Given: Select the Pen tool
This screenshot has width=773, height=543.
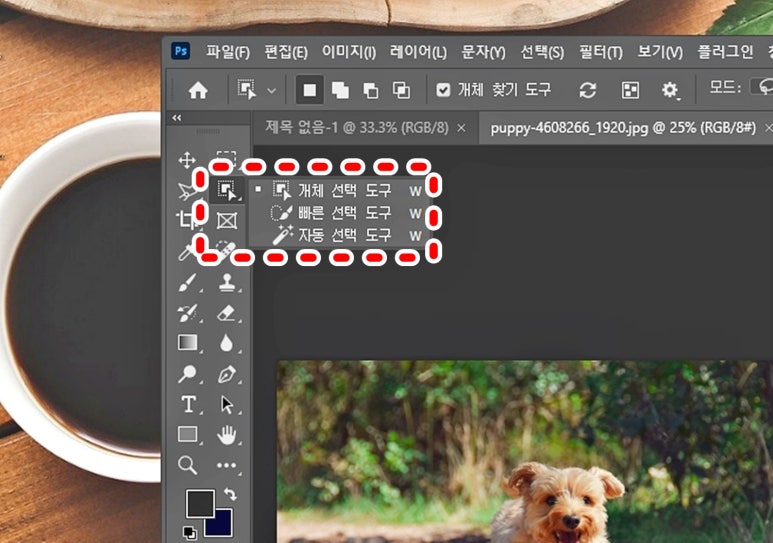Looking at the screenshot, I should pyautogui.click(x=227, y=374).
